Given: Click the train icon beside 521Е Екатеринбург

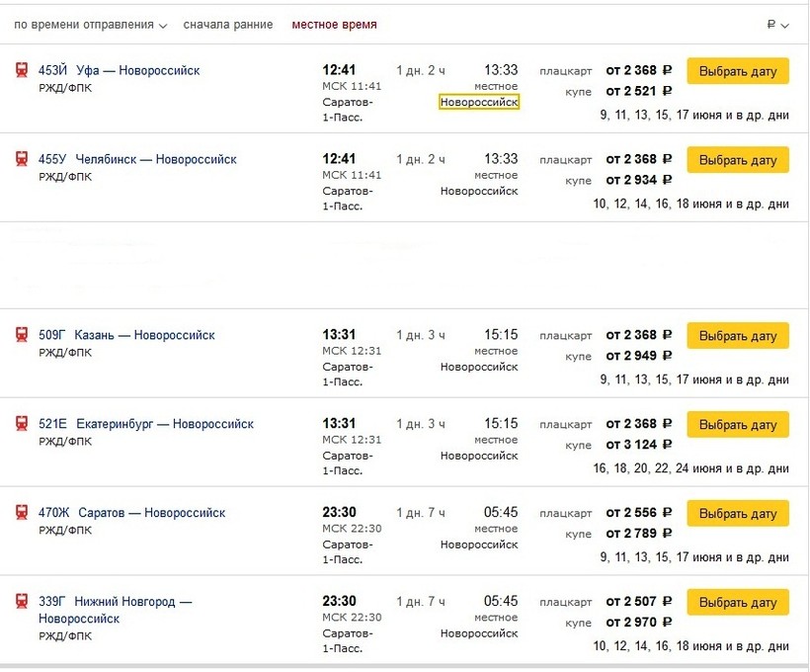Looking at the screenshot, I should pyautogui.click(x=22, y=425).
